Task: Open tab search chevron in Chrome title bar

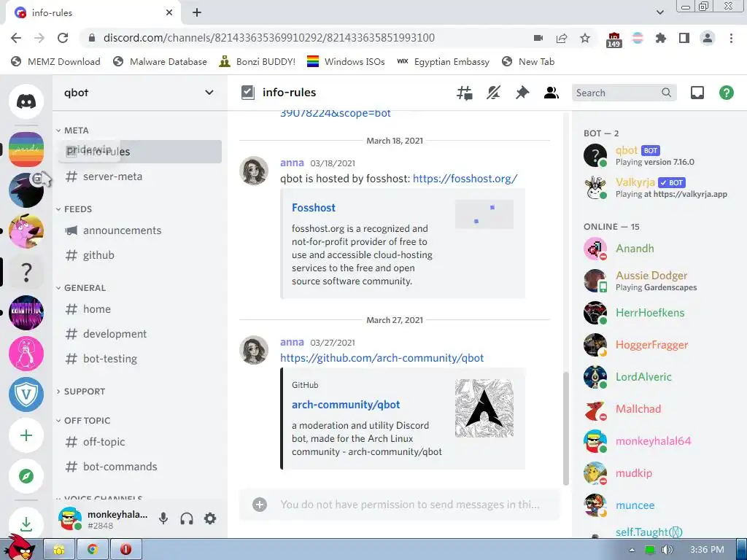Action: tap(659, 12)
